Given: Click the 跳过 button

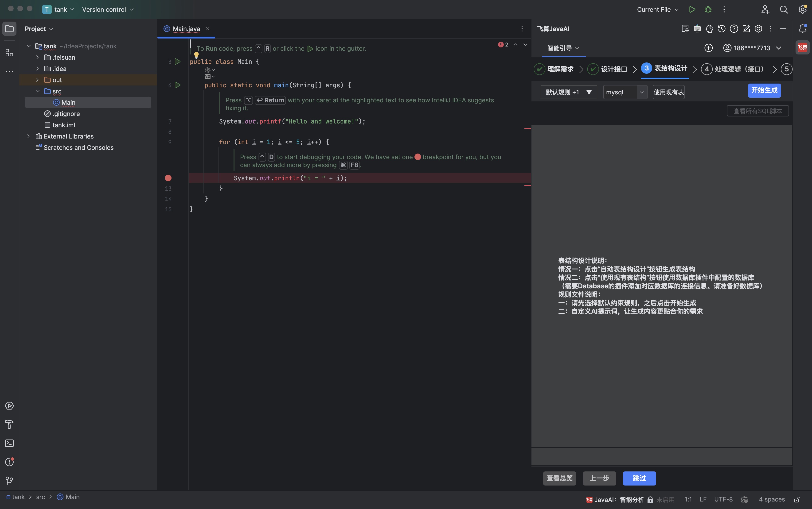Looking at the screenshot, I should point(639,478).
